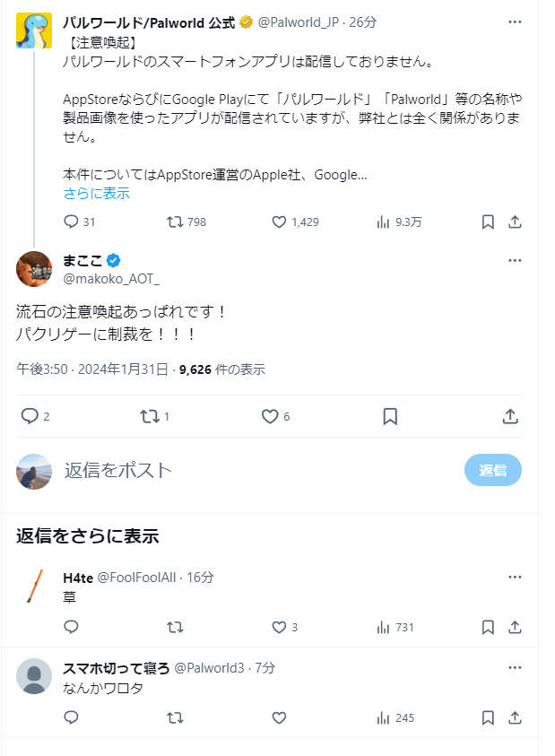Viewport: 555px width, 756px height.
Task: Bookmark the makoko_AOT_ tweet
Action: [390, 417]
